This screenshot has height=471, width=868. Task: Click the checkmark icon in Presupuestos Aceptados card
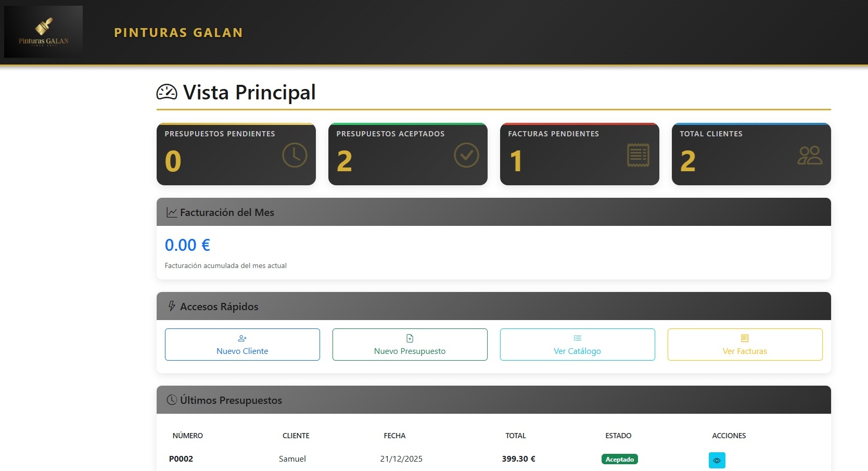click(466, 155)
